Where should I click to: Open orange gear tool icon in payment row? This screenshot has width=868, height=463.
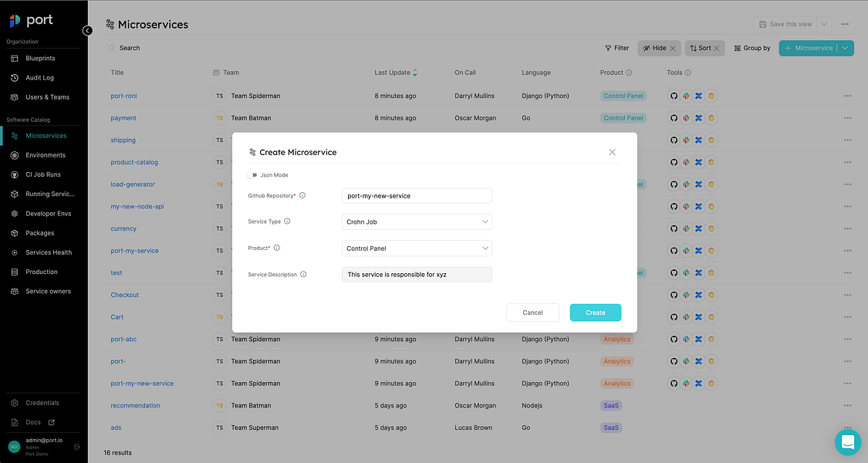pos(711,118)
